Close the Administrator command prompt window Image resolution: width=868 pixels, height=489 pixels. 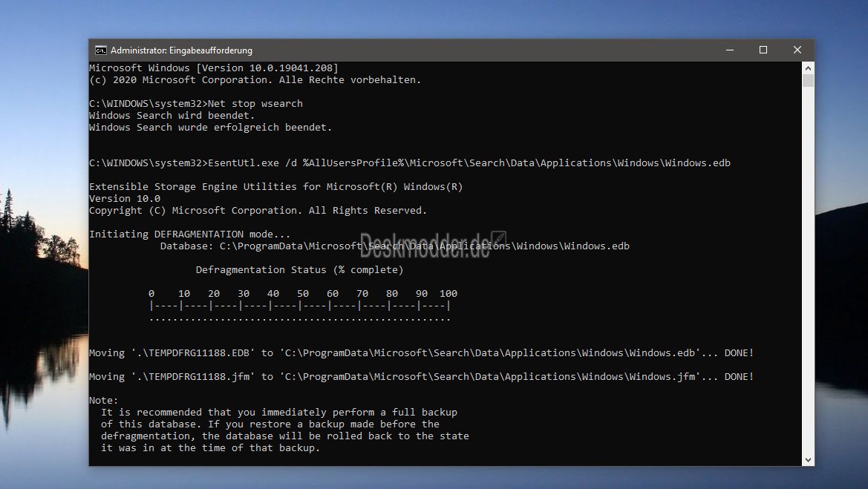(x=797, y=50)
